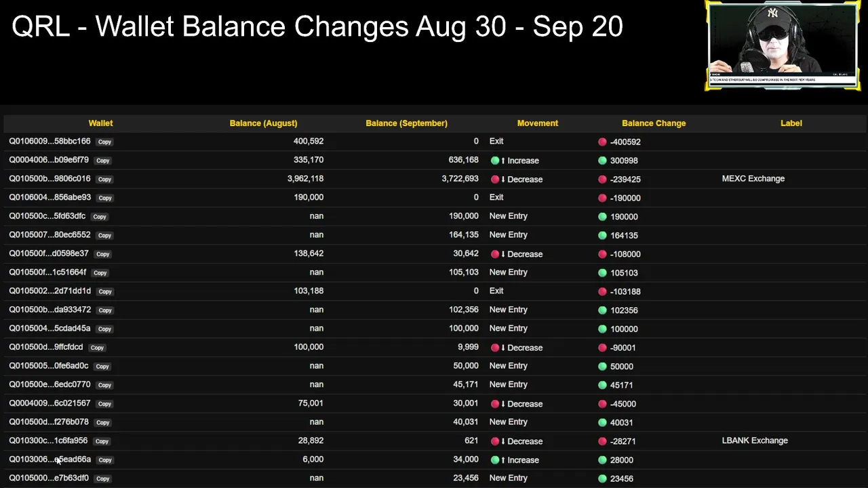868x488 pixels.
Task: Copy wallet address Q0106009...58bbc166
Action: (104, 142)
